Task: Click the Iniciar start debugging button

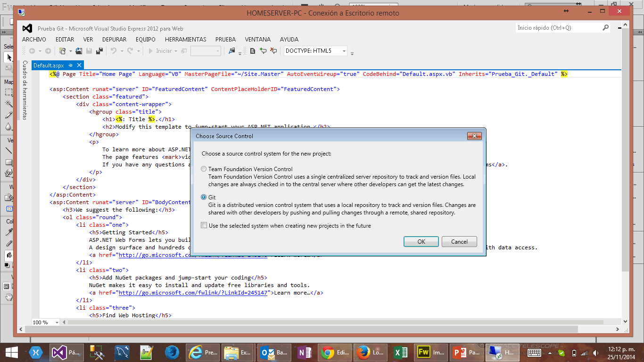Action: [x=160, y=51]
